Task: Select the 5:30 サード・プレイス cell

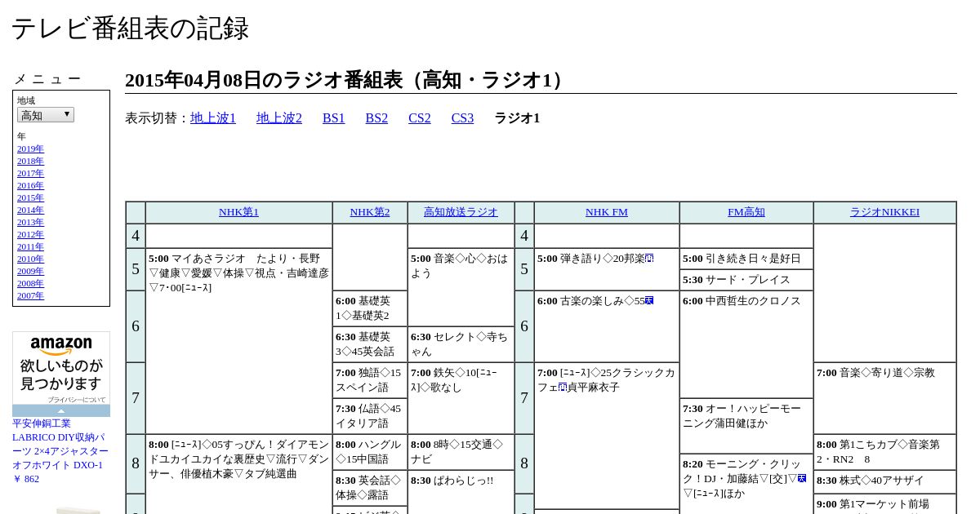Action: pyautogui.click(x=746, y=280)
